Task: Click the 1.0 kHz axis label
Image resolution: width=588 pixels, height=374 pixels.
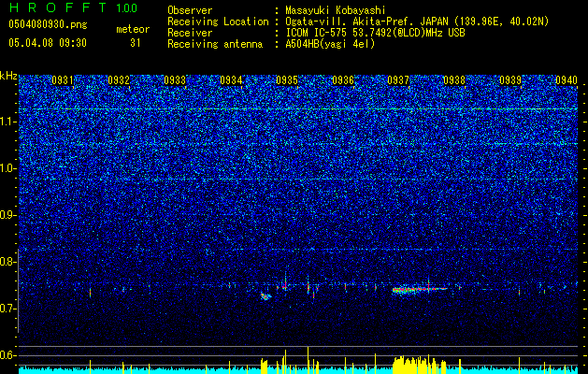Action: (x=8, y=168)
